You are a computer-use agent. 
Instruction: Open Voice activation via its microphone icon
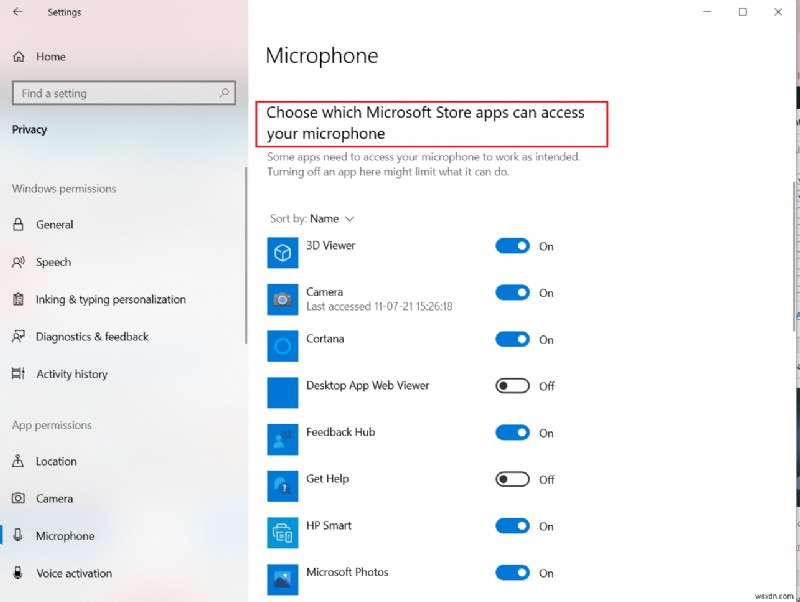coord(17,573)
